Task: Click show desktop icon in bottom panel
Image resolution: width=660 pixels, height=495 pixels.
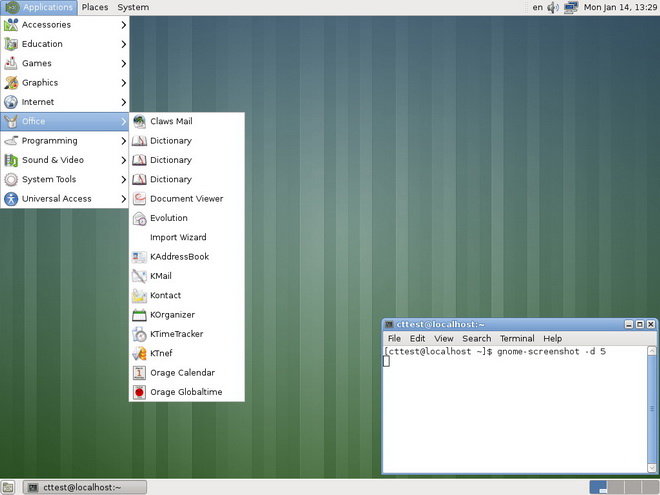Action: (8, 487)
